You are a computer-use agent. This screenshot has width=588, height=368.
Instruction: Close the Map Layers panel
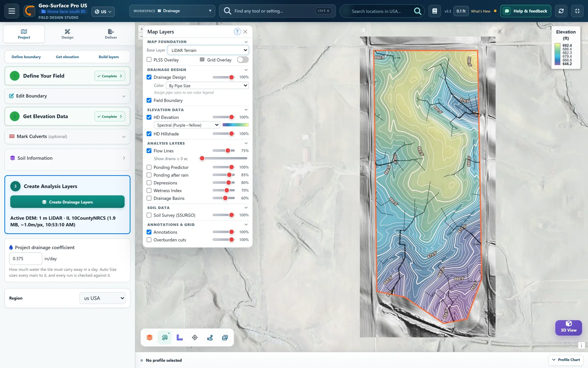coord(245,32)
